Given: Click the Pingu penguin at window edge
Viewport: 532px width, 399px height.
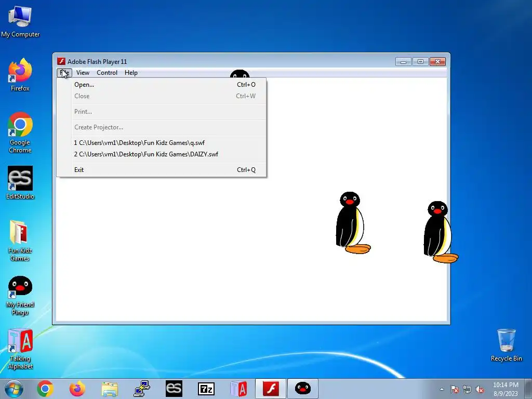Looking at the screenshot, I should (441, 232).
